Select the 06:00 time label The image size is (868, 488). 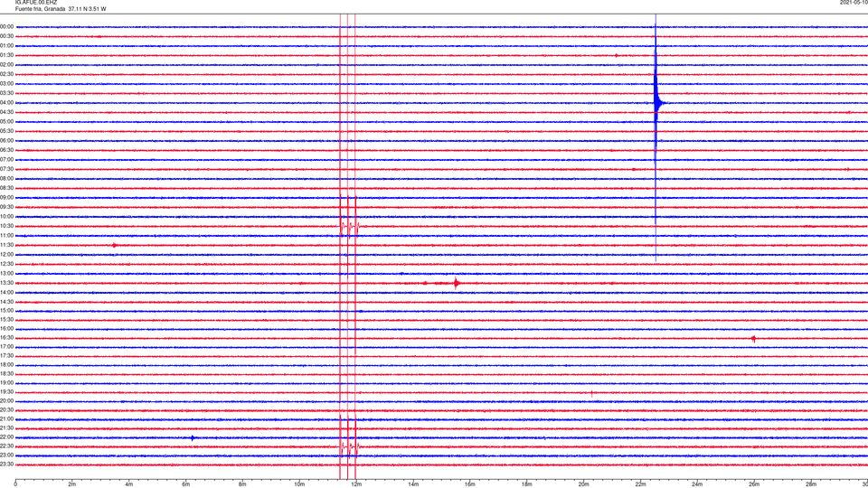[x=7, y=141]
